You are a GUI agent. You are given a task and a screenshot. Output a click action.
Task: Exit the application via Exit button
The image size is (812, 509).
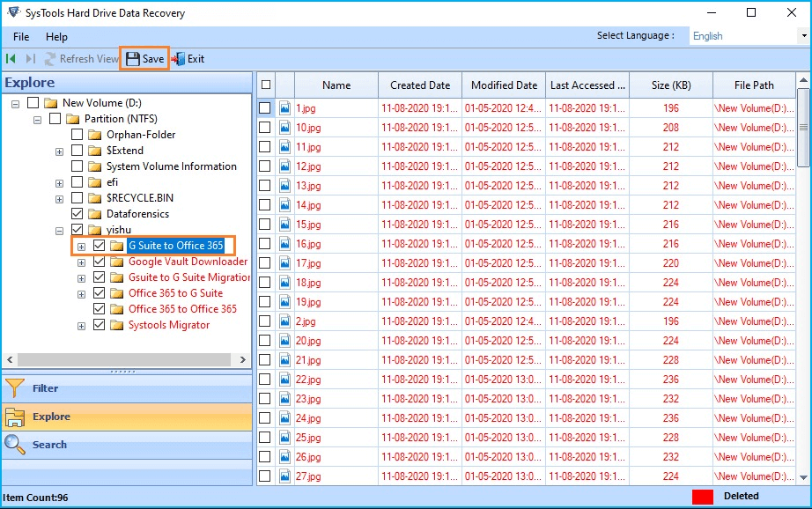(188, 59)
